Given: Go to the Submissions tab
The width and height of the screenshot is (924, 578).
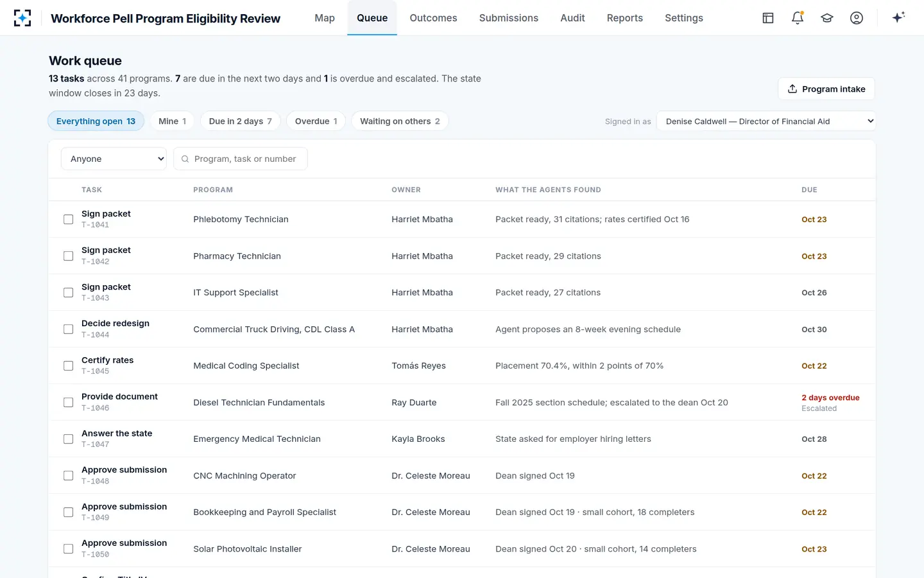Looking at the screenshot, I should coord(509,18).
